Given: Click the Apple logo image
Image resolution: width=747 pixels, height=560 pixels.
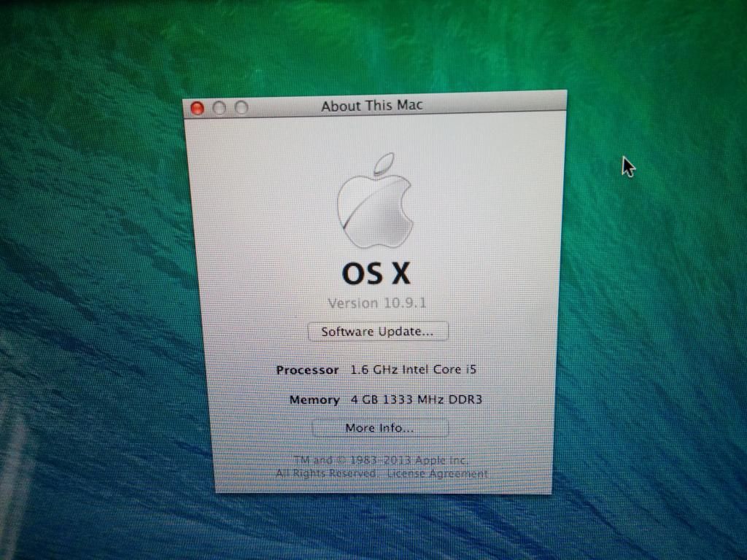Looking at the screenshot, I should pos(375,201).
